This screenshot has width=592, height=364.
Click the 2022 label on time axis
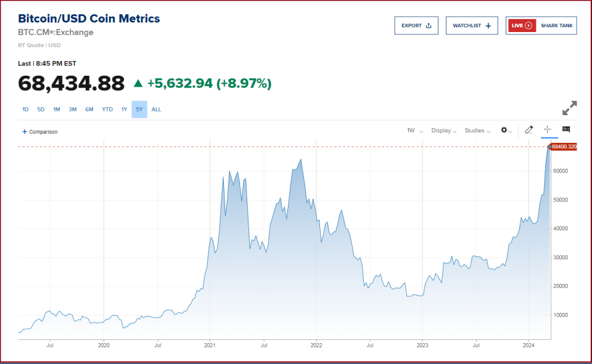pos(316,345)
